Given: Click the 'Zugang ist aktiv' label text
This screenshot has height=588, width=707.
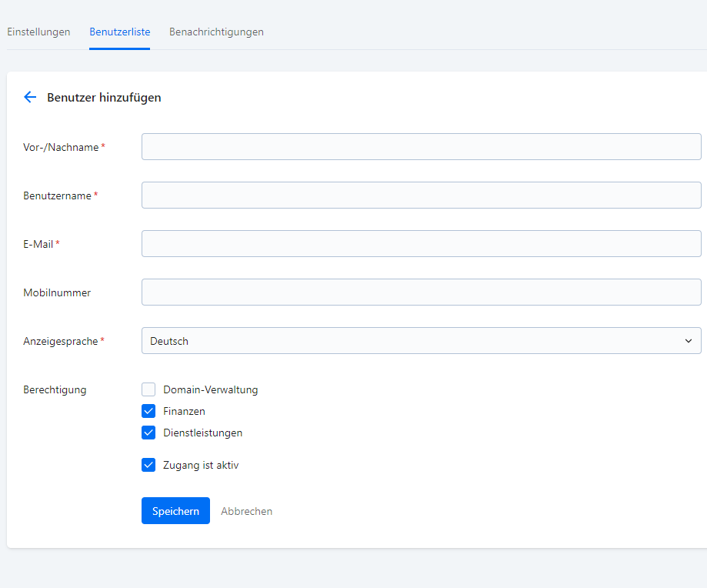Looking at the screenshot, I should [x=201, y=465].
